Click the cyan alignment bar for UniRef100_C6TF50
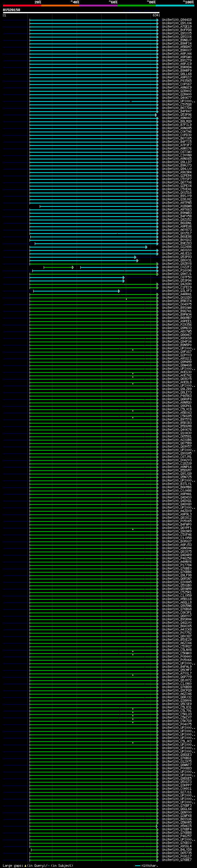Viewport: 197px width, 868px height. click(77, 277)
